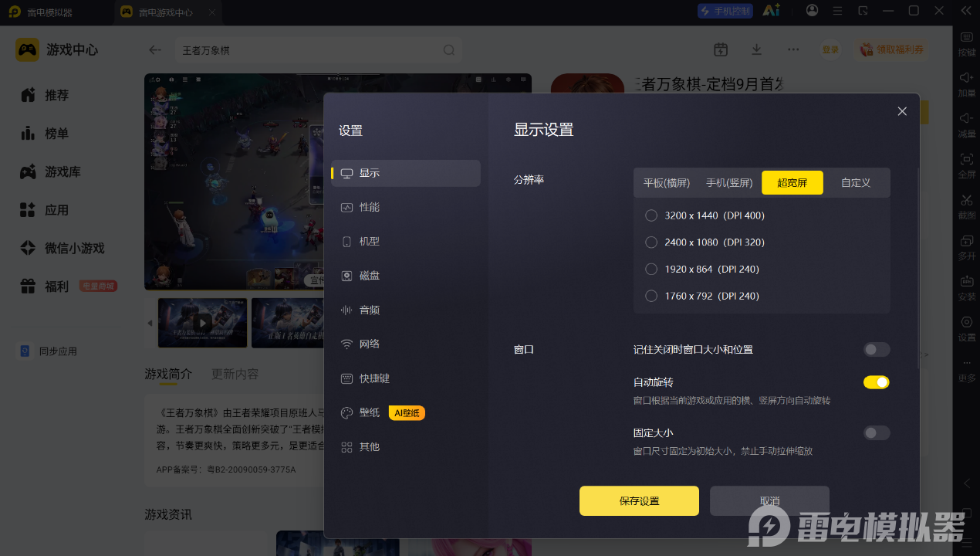
Task: Click the search magnifier icon
Action: point(449,50)
